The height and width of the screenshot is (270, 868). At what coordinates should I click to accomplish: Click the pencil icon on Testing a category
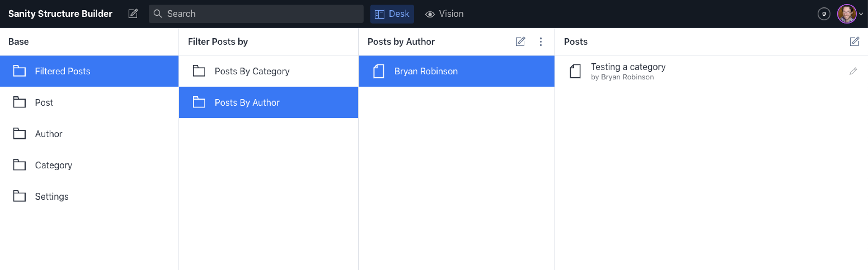pyautogui.click(x=853, y=71)
